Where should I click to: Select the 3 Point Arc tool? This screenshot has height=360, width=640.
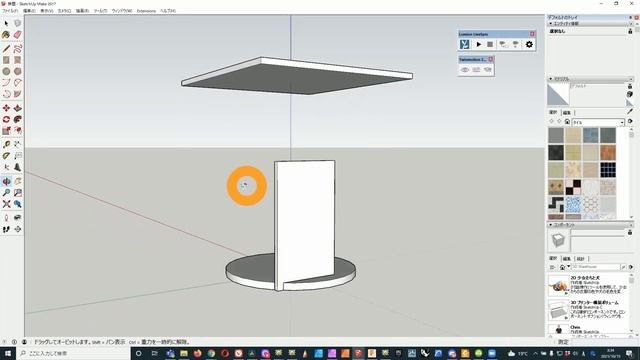coord(6,93)
